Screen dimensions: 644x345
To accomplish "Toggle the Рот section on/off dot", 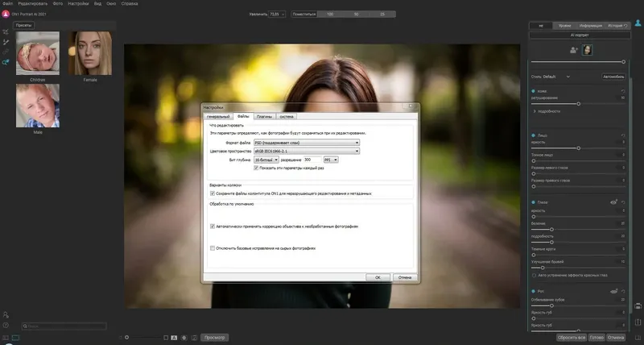I will coord(533,291).
